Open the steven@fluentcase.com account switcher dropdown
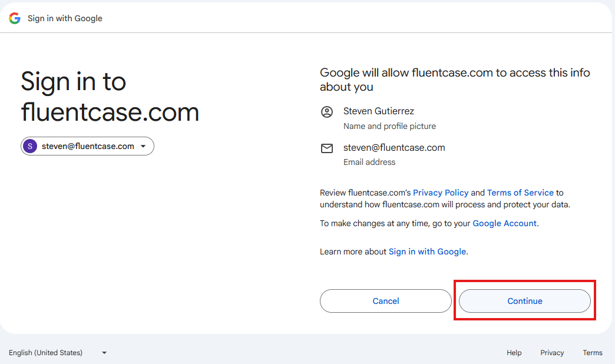Image resolution: width=615 pixels, height=364 pixels. [x=87, y=146]
